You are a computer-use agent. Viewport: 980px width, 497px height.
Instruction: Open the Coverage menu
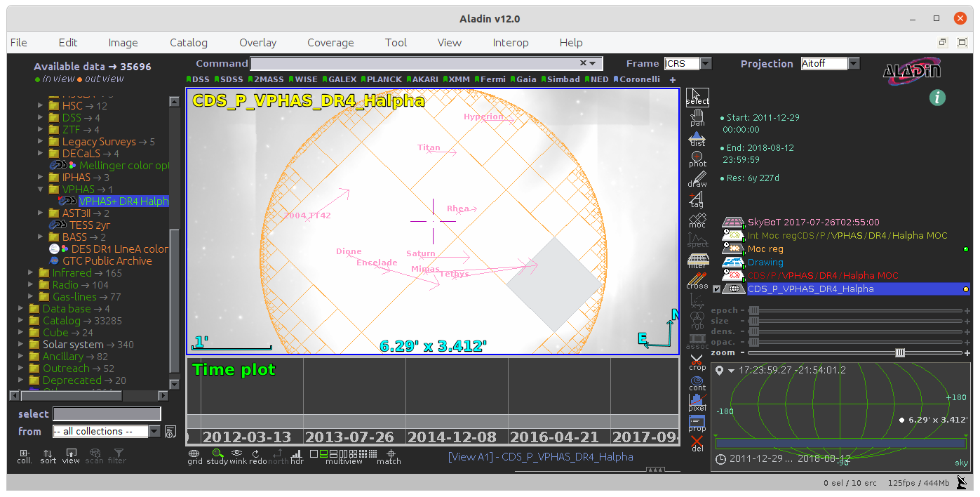coord(330,42)
